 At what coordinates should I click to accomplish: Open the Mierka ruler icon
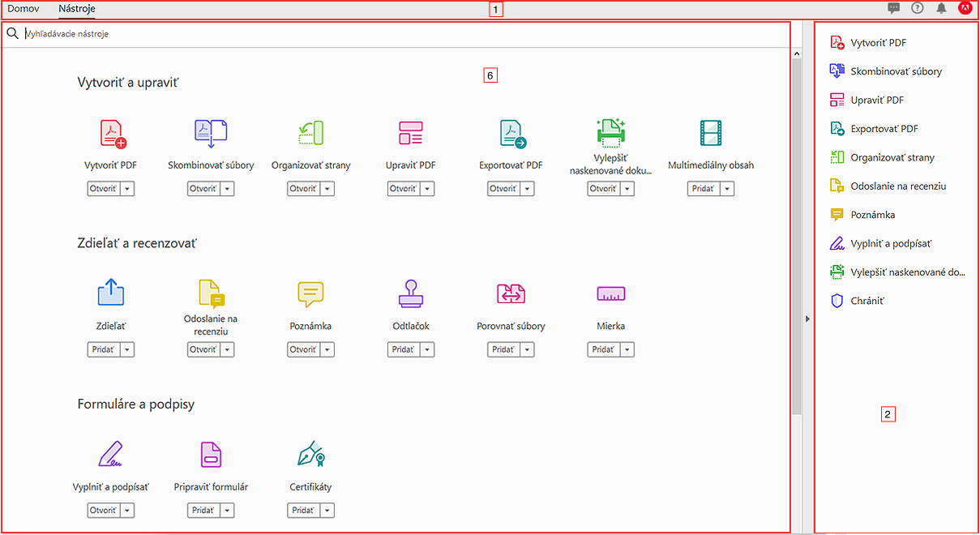[611, 293]
